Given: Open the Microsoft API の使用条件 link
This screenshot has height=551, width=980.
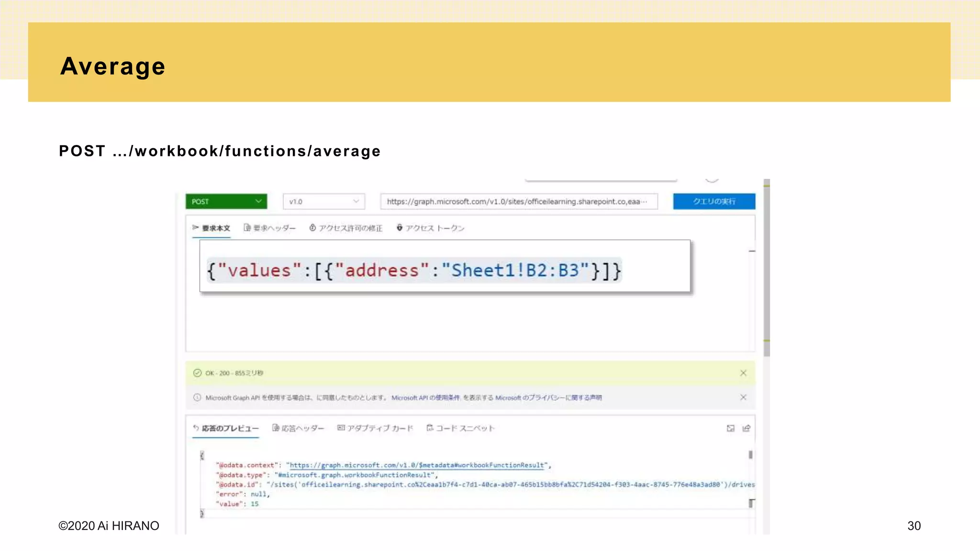Looking at the screenshot, I should tap(425, 397).
